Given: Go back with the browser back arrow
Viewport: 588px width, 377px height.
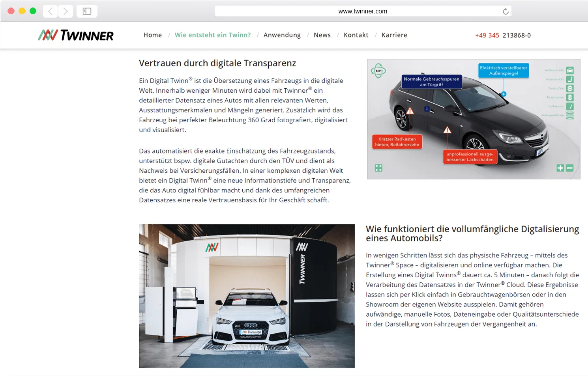Looking at the screenshot, I should [x=50, y=11].
